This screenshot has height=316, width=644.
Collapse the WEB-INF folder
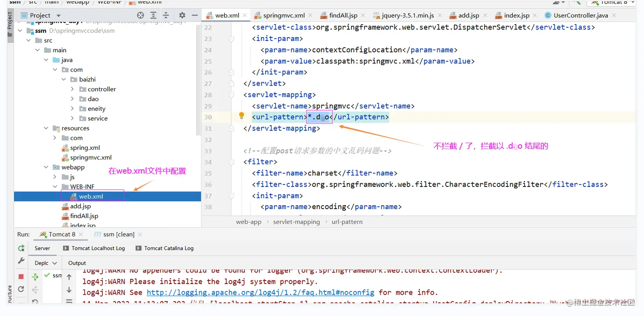point(55,187)
